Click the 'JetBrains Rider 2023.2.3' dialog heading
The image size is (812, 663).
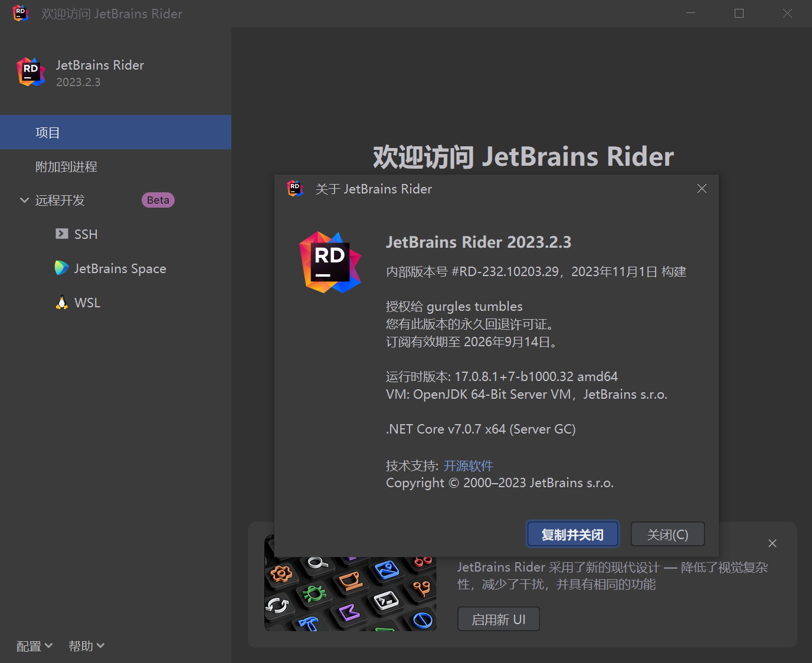479,242
